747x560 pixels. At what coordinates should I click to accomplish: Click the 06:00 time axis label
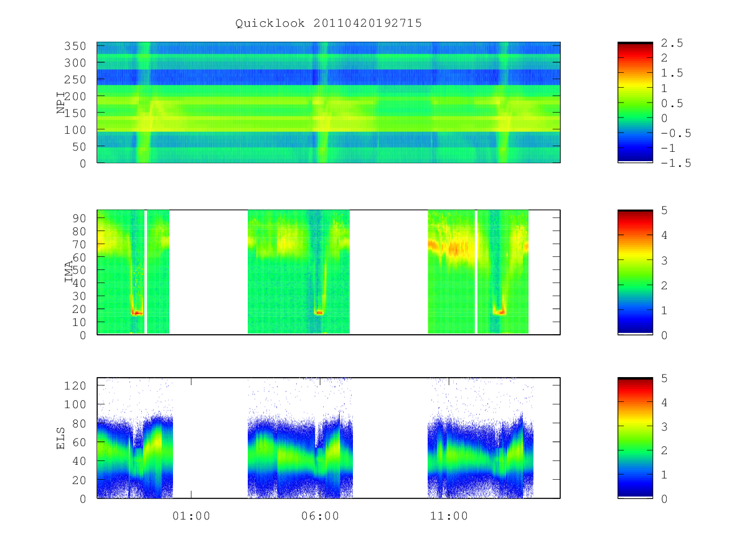320,516
